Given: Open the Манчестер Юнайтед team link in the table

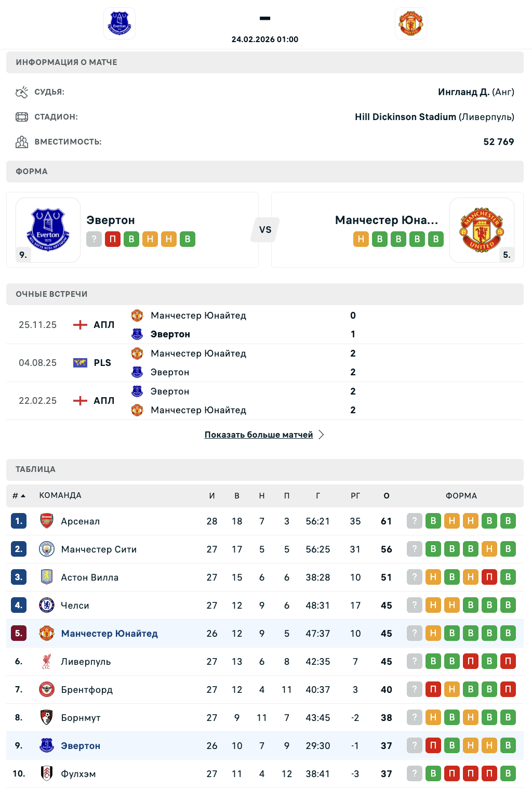Looking at the screenshot, I should [109, 633].
